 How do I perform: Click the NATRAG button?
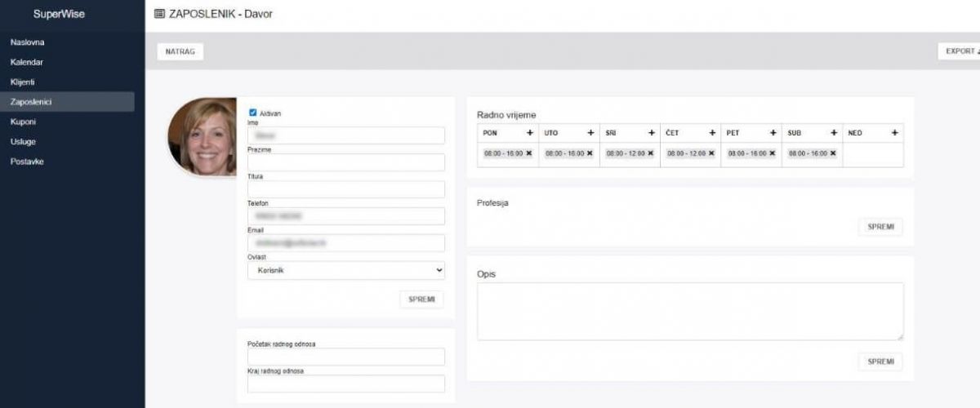(180, 51)
